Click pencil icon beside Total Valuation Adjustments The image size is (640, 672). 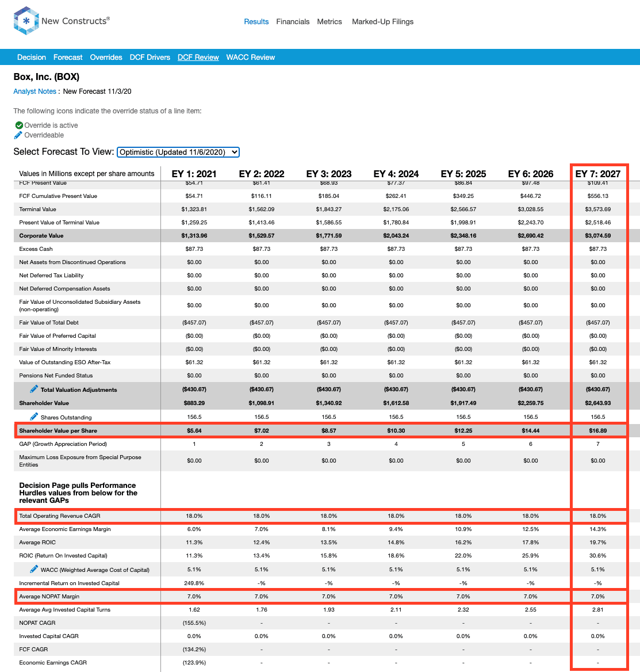(x=34, y=389)
